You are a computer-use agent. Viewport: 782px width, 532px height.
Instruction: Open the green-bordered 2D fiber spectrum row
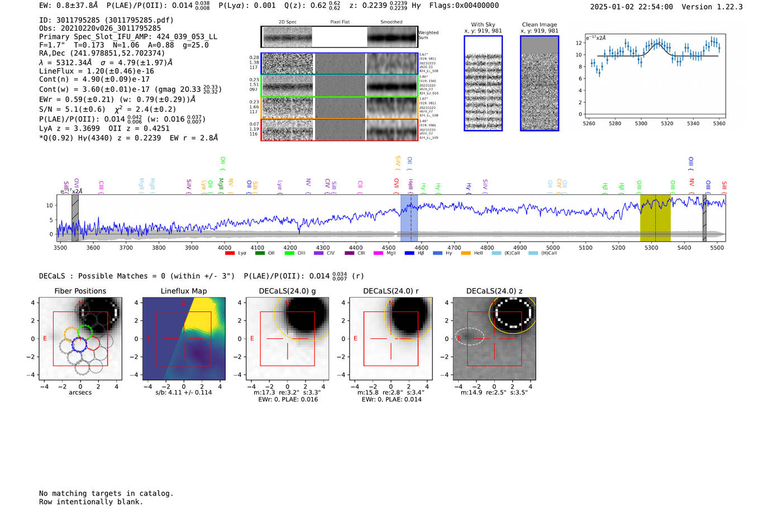[340, 86]
